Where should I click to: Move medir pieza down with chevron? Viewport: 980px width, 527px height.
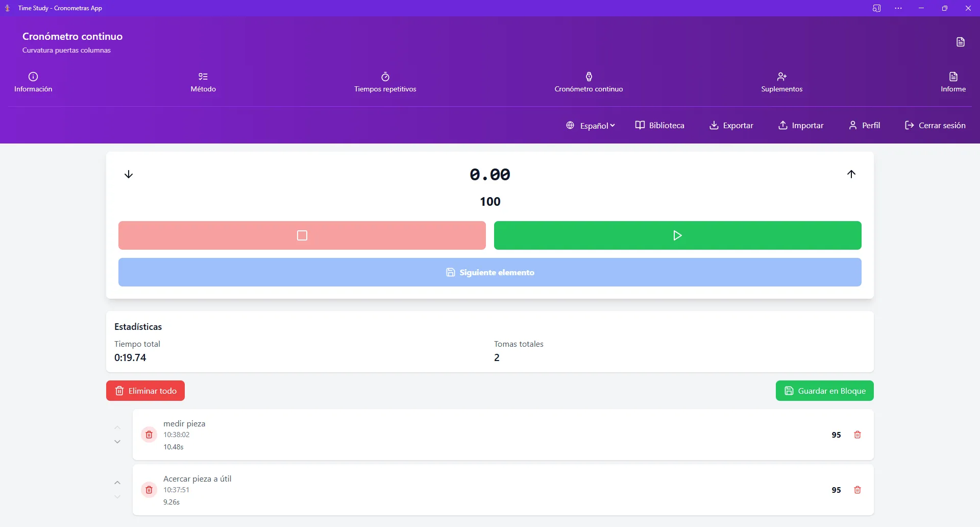(x=117, y=442)
